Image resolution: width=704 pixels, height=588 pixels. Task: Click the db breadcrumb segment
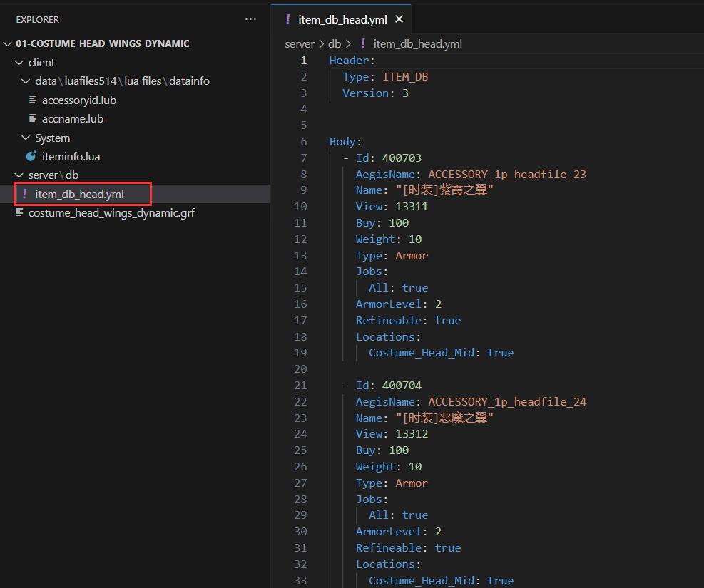click(x=334, y=43)
